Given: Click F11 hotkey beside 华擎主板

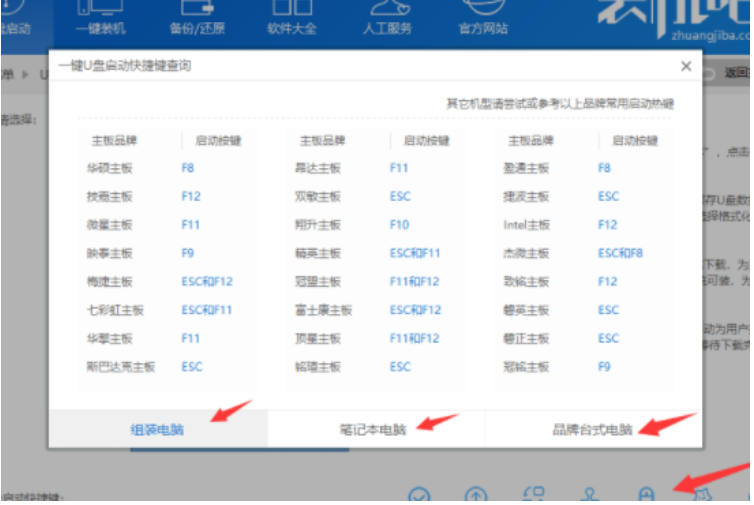Looking at the screenshot, I should 190,338.
